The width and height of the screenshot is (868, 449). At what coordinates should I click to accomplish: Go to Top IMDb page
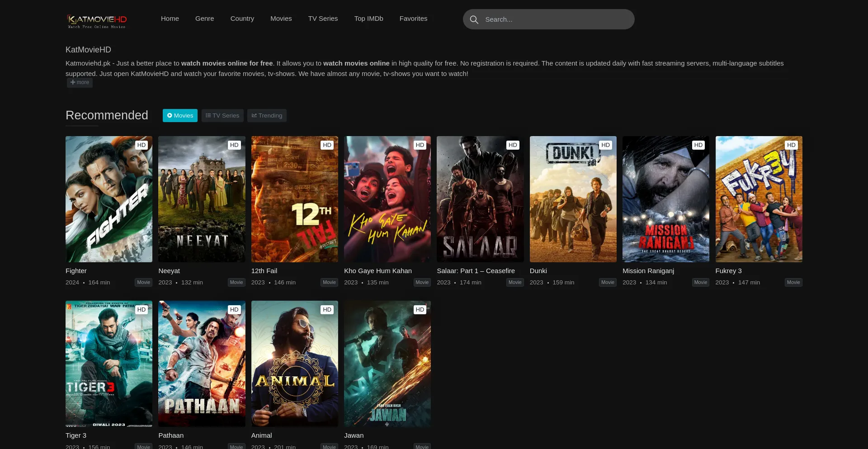[368, 19]
